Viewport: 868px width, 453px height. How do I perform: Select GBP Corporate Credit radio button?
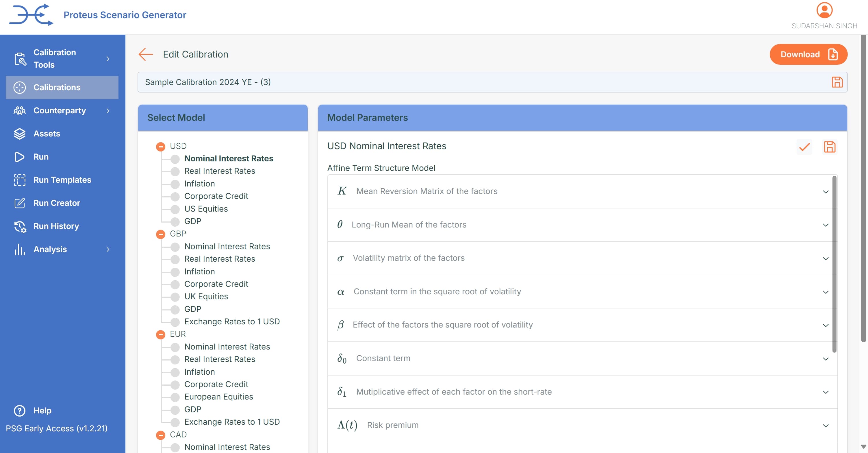point(175,284)
